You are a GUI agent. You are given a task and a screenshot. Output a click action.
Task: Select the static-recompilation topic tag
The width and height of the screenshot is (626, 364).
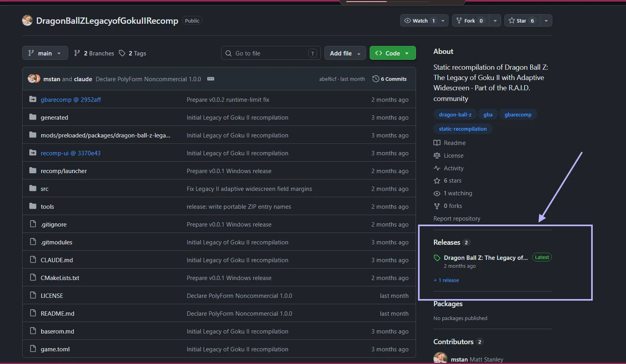[x=463, y=129]
